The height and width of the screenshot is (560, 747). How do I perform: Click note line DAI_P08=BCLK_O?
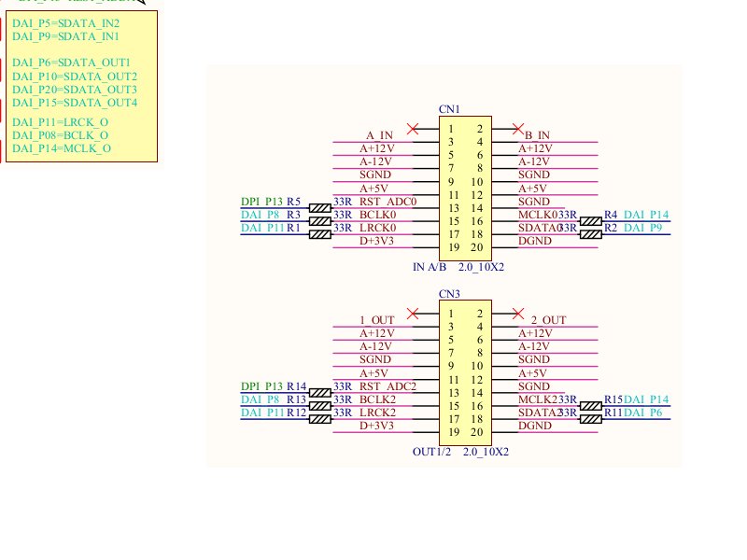point(61,135)
